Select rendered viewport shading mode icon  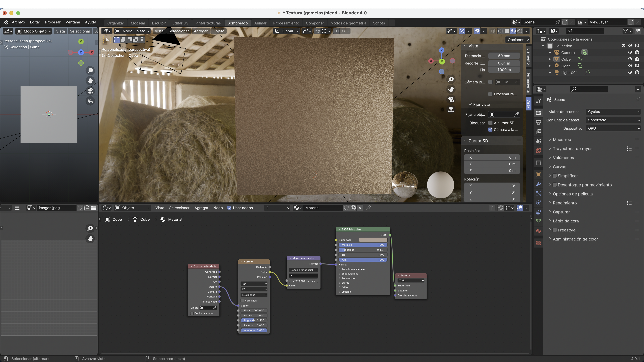pyautogui.click(x=520, y=31)
